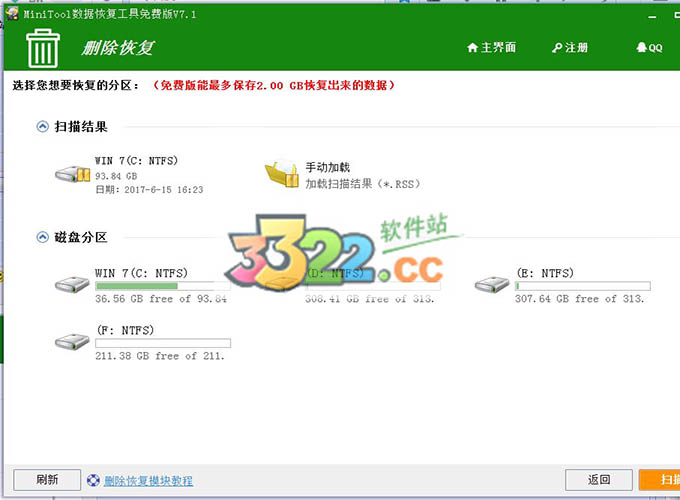Click the 删除恢复 header title
Image resolution: width=680 pixels, height=500 pixels.
coord(118,48)
